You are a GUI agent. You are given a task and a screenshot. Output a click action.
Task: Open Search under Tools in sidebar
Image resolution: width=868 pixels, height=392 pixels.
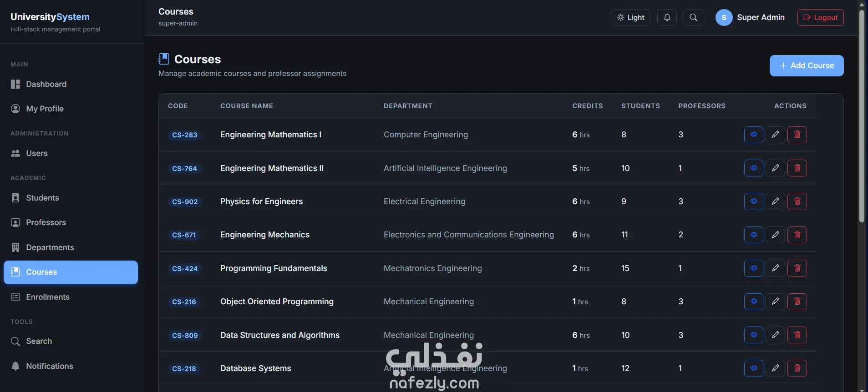tap(71, 341)
